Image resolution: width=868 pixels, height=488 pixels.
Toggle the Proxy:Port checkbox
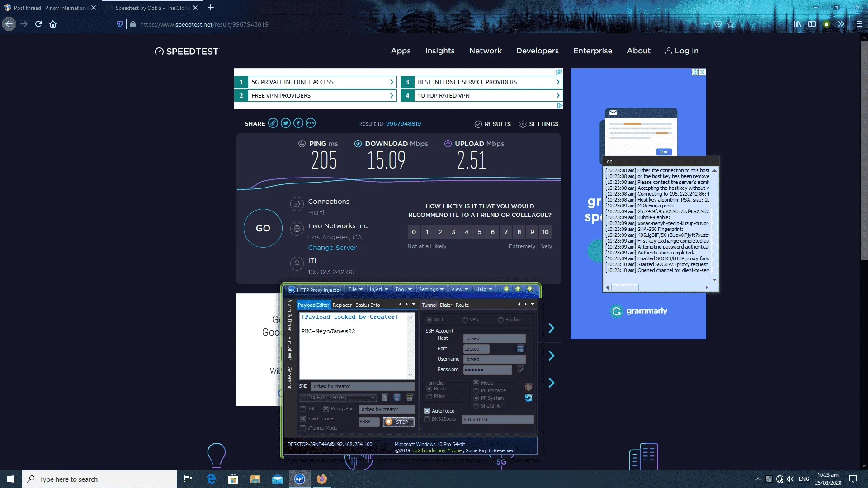[326, 408]
